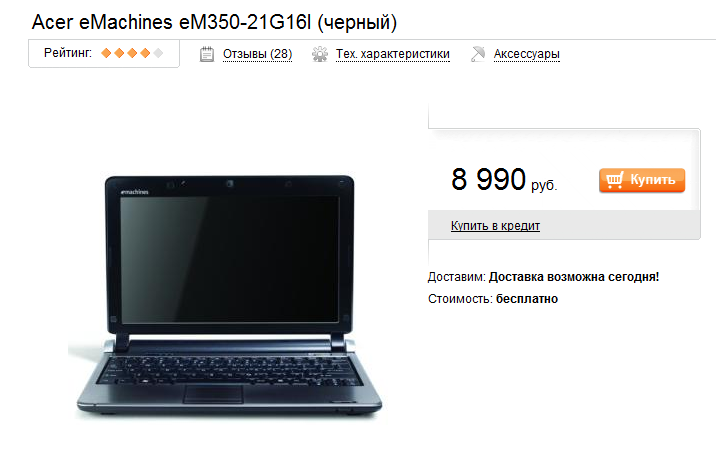The image size is (716, 471).
Task: Select the fifth grey rating diamond
Action: click(158, 53)
